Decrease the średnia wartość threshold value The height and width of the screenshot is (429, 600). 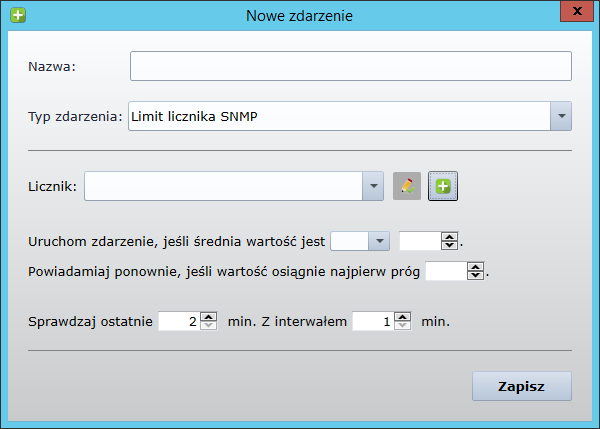[x=450, y=246]
